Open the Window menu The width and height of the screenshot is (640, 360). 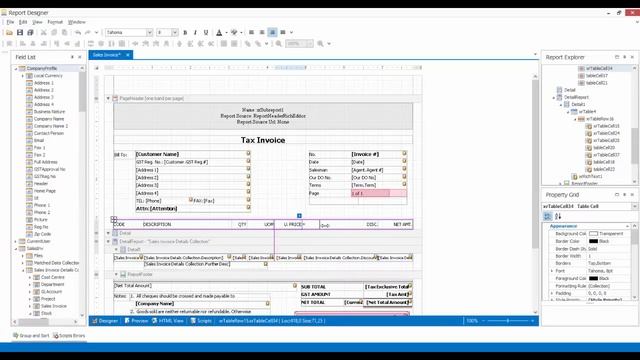pyautogui.click(x=77, y=22)
